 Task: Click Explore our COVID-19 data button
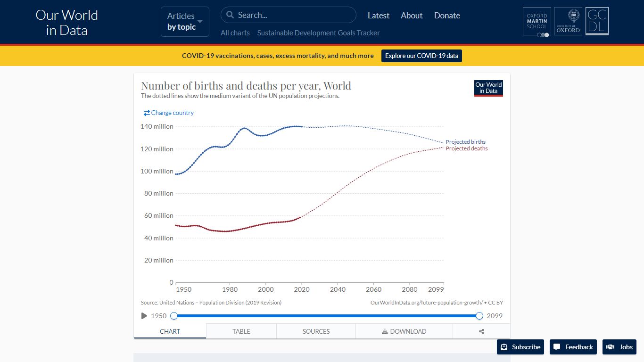click(x=421, y=56)
